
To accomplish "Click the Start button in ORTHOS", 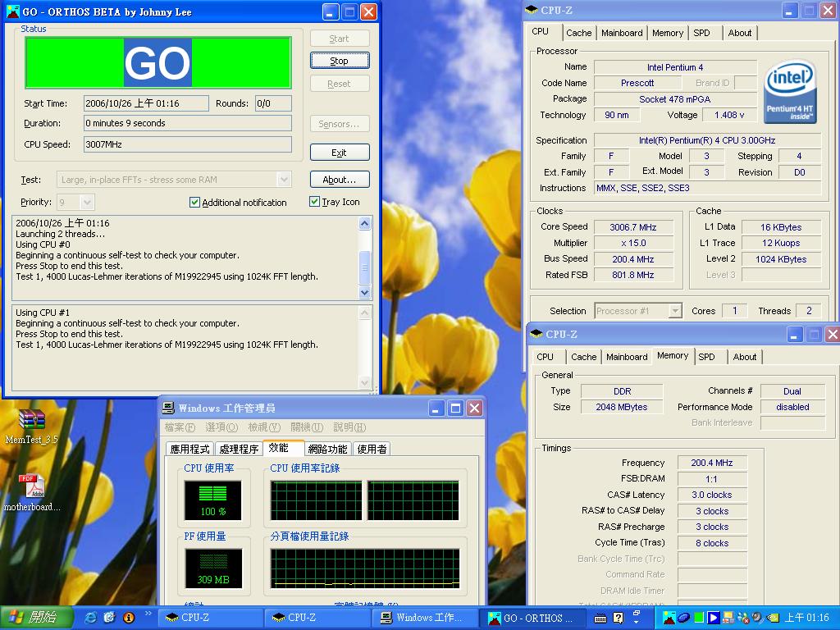I will pyautogui.click(x=340, y=39).
